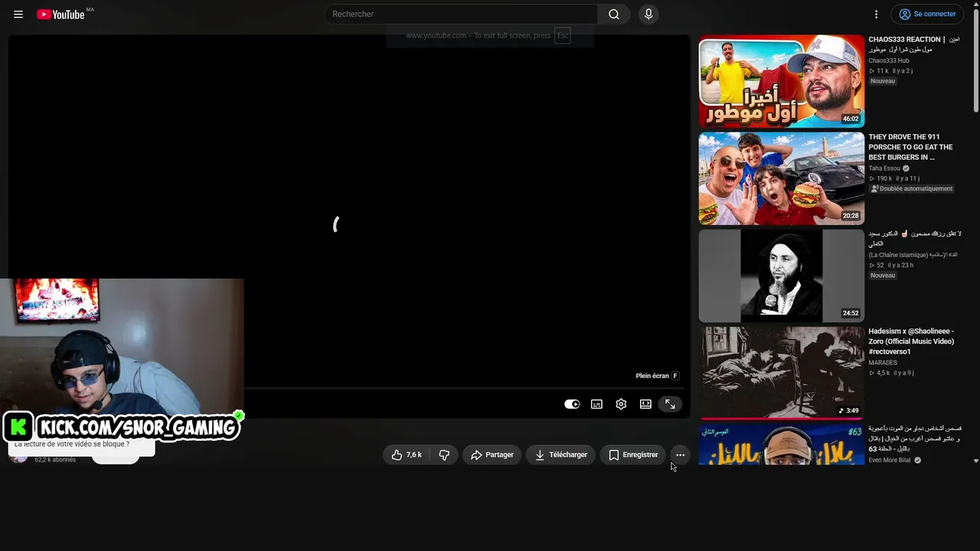Click the fullscreen button in the player
The width and height of the screenshot is (980, 551).
click(x=670, y=404)
